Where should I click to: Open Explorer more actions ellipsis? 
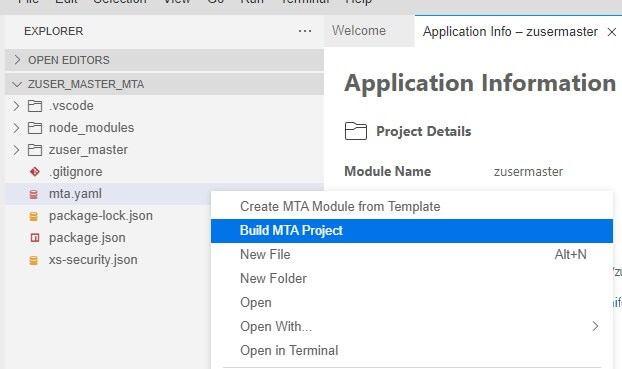[x=305, y=31]
